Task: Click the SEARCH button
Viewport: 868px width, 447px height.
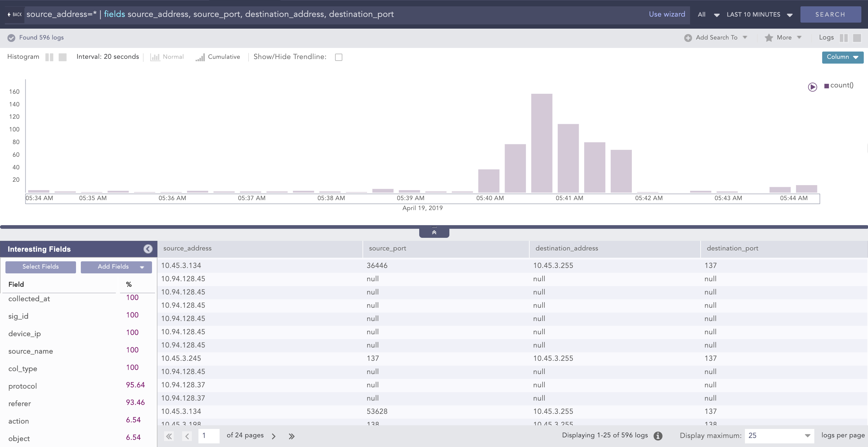Action: coord(831,14)
